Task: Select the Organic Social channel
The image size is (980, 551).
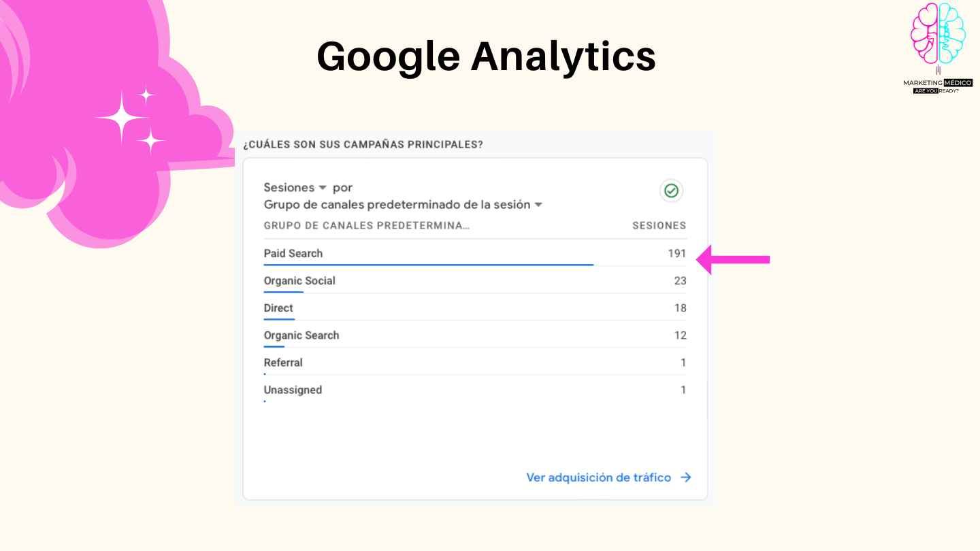Action: click(475, 281)
